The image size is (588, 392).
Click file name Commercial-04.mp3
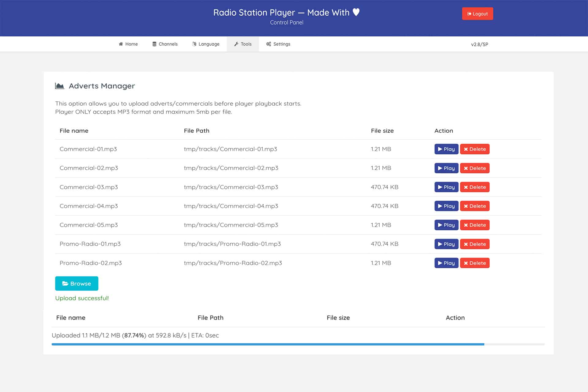point(89,206)
